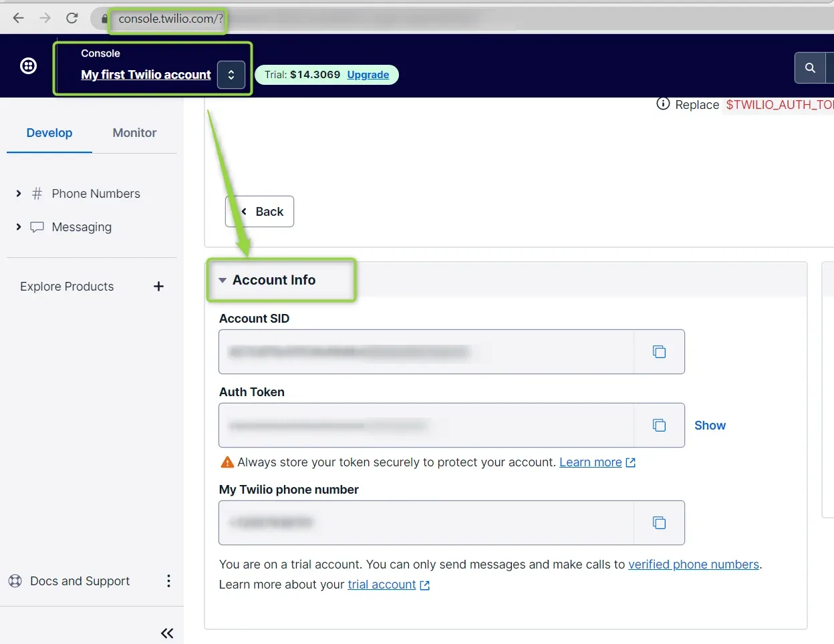Click the Trial: $14.3069 balance text

(302, 75)
